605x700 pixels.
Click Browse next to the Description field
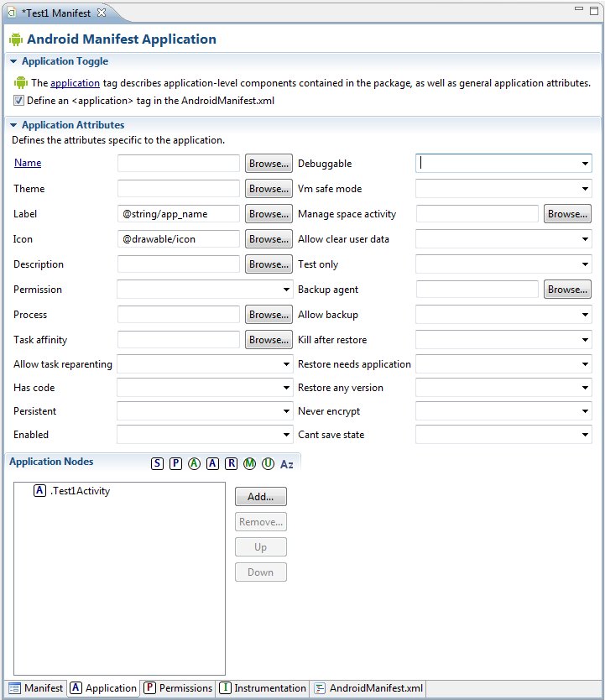click(269, 264)
